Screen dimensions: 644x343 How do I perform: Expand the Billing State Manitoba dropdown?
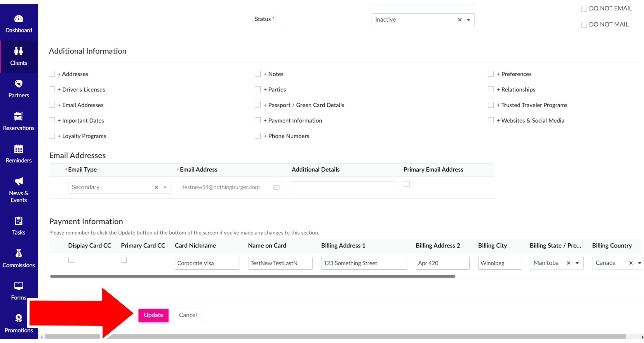(577, 263)
